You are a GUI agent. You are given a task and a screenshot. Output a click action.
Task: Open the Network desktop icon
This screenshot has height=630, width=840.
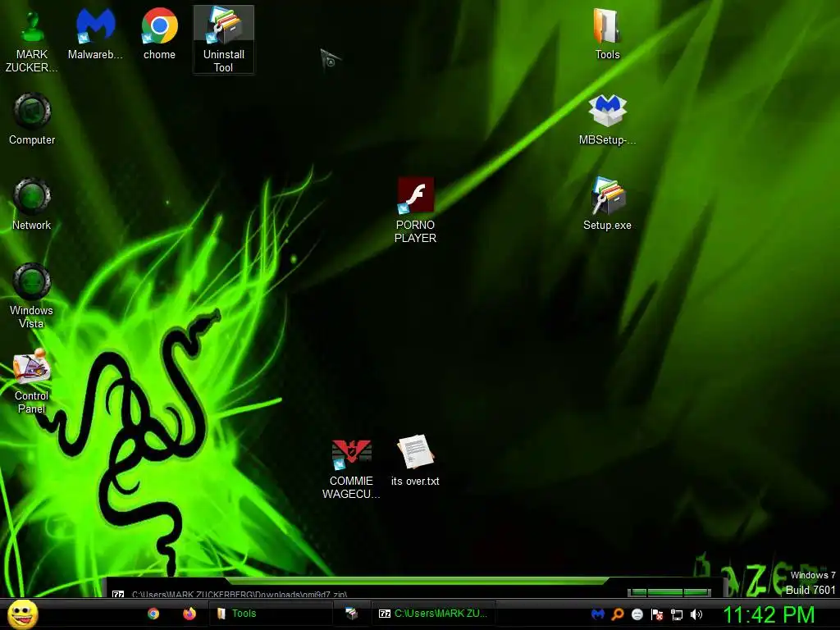pyautogui.click(x=32, y=204)
